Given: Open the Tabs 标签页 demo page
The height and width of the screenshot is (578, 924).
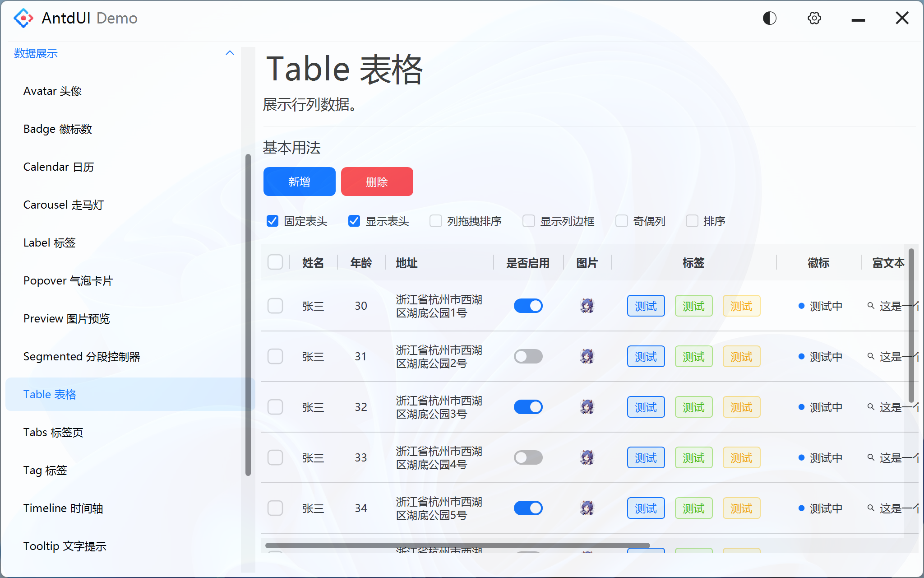Looking at the screenshot, I should tap(53, 432).
